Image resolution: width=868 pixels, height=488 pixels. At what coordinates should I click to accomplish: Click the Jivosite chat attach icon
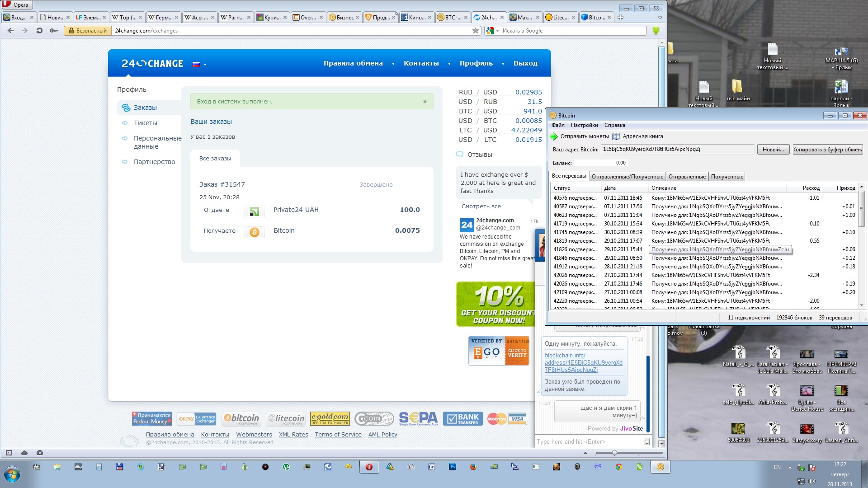646,441
